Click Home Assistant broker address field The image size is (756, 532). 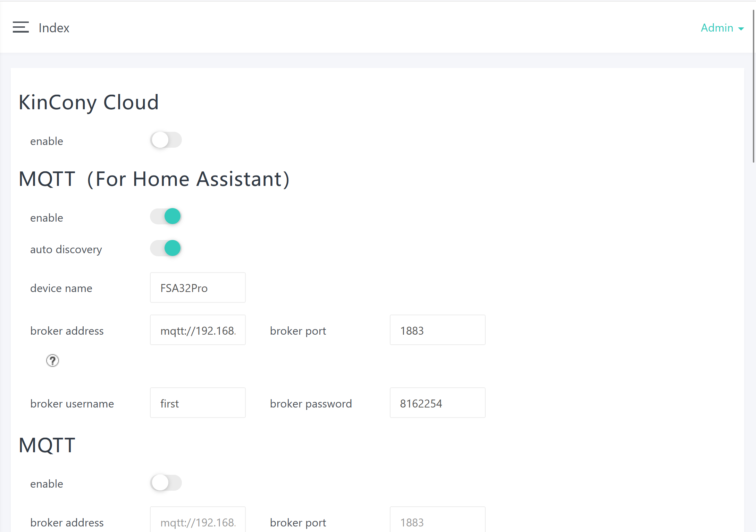(198, 330)
